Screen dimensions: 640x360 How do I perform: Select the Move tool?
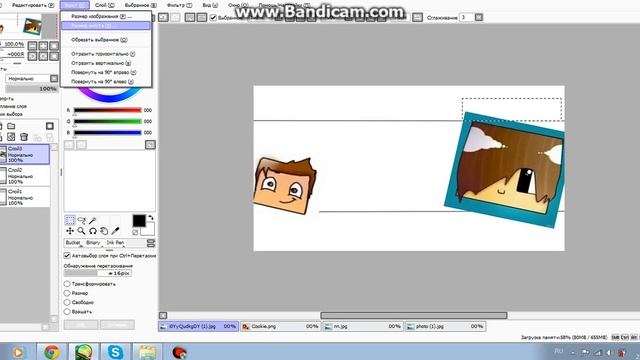coord(70,231)
